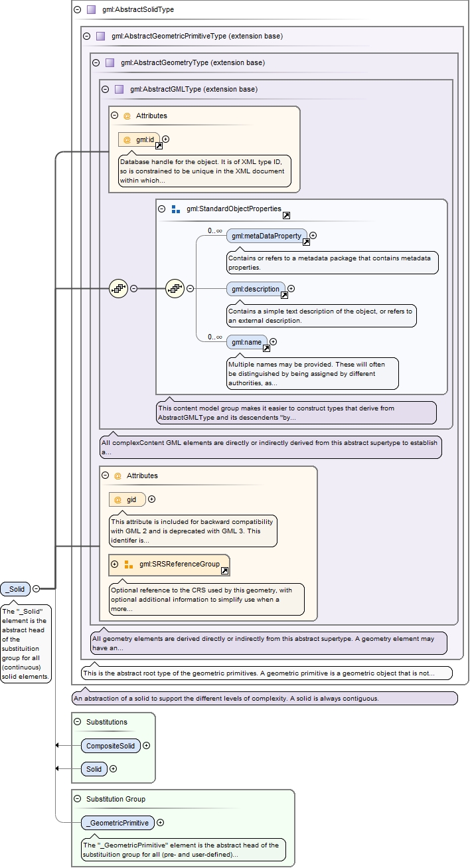
Task: Click the link arrow under gml:name
Action: point(266,349)
